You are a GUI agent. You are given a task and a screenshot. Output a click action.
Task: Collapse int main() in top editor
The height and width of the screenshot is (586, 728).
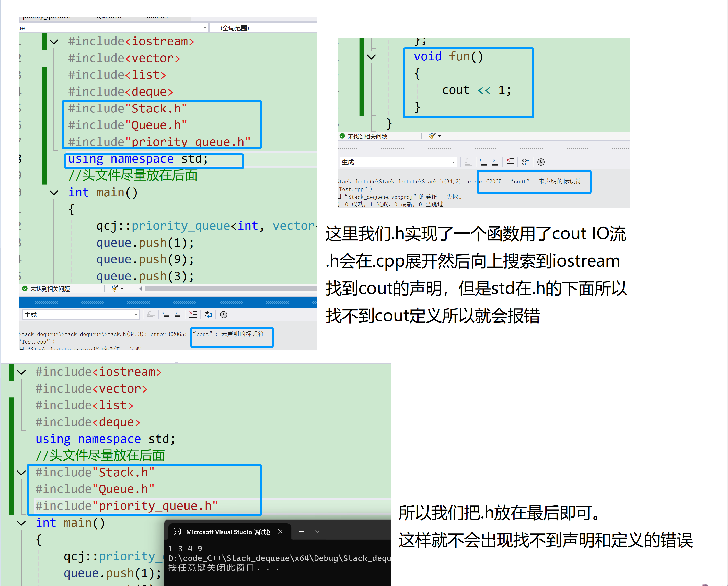click(x=54, y=193)
